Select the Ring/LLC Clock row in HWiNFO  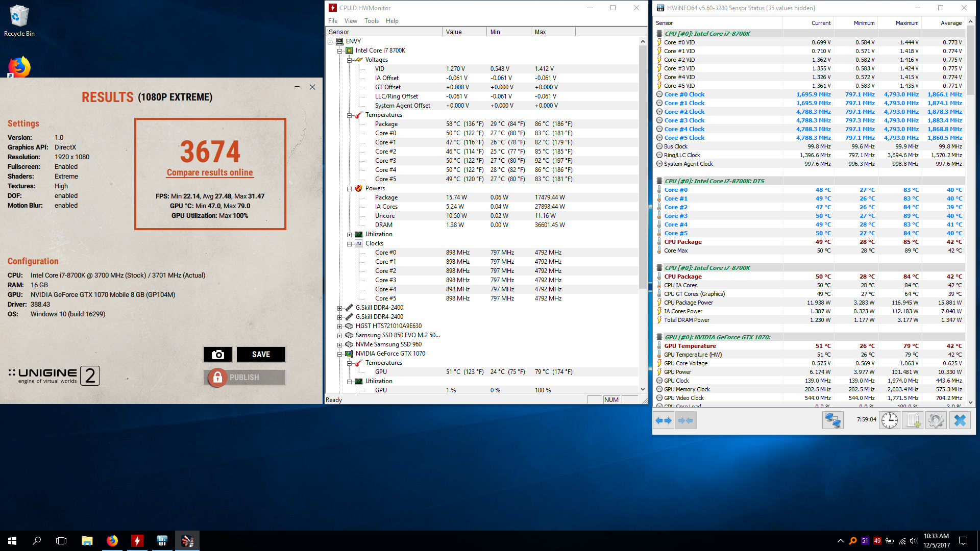click(810, 155)
